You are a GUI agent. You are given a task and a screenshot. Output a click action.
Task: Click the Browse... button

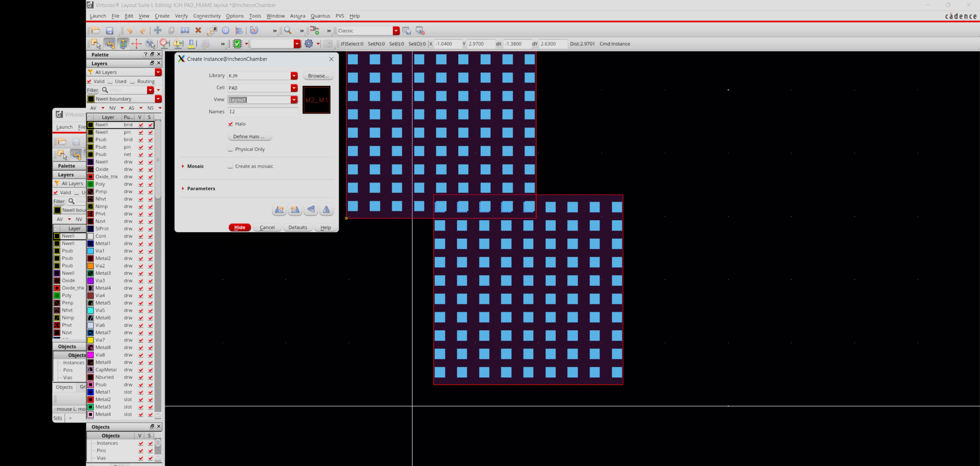pyautogui.click(x=318, y=76)
